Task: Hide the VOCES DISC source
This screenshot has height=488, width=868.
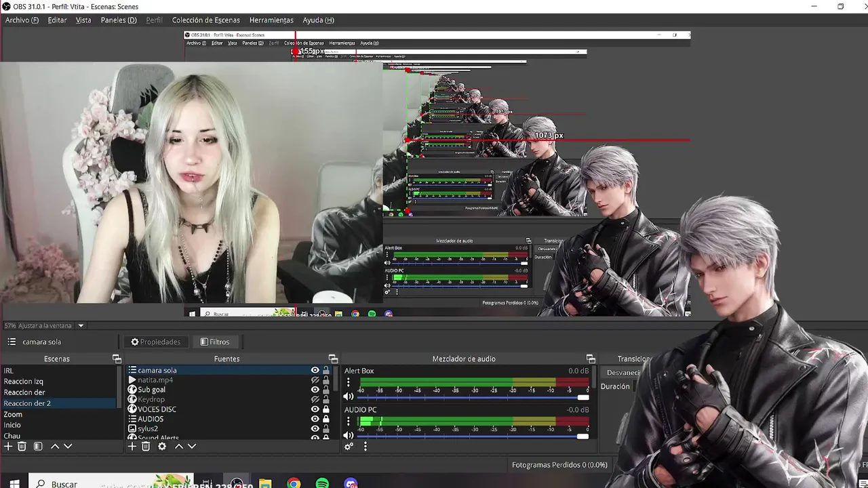Action: [315, 409]
